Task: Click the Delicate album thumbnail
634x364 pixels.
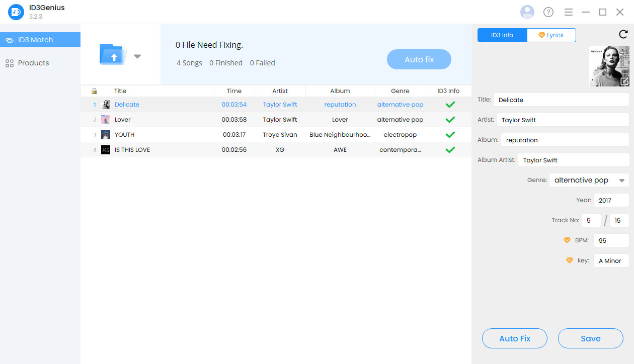Action: (x=106, y=105)
